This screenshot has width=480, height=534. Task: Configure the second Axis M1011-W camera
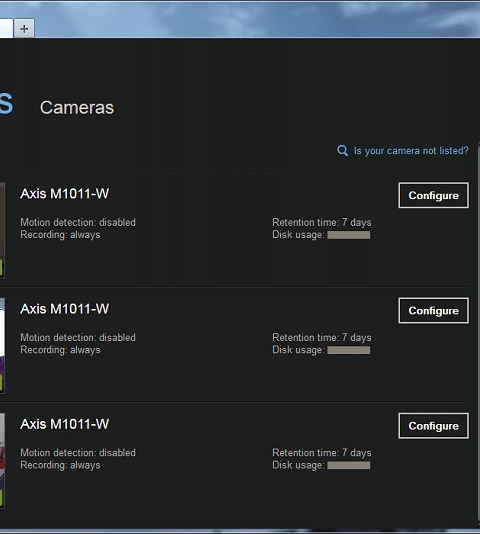coord(433,311)
